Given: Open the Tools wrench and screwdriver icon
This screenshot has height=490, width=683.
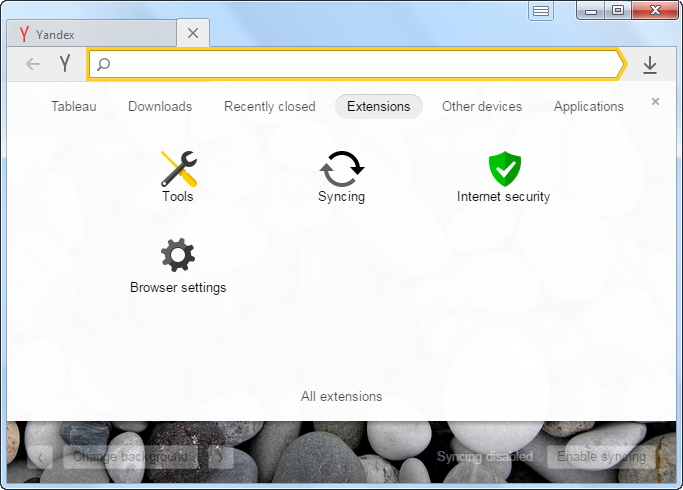Looking at the screenshot, I should click(179, 169).
